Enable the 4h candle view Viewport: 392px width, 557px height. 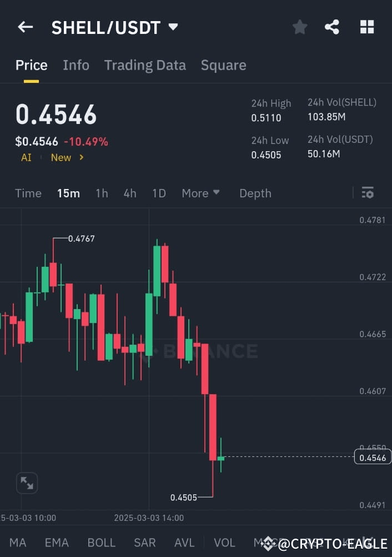click(x=129, y=193)
